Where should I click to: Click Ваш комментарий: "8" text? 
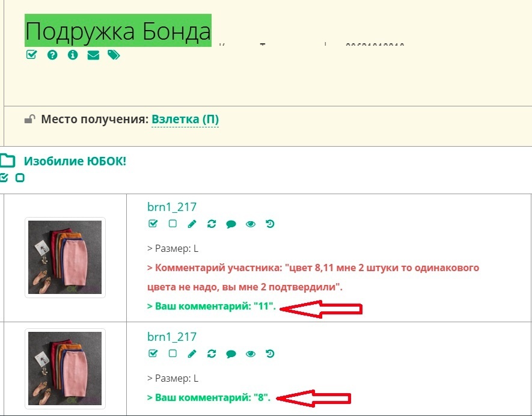coord(209,397)
